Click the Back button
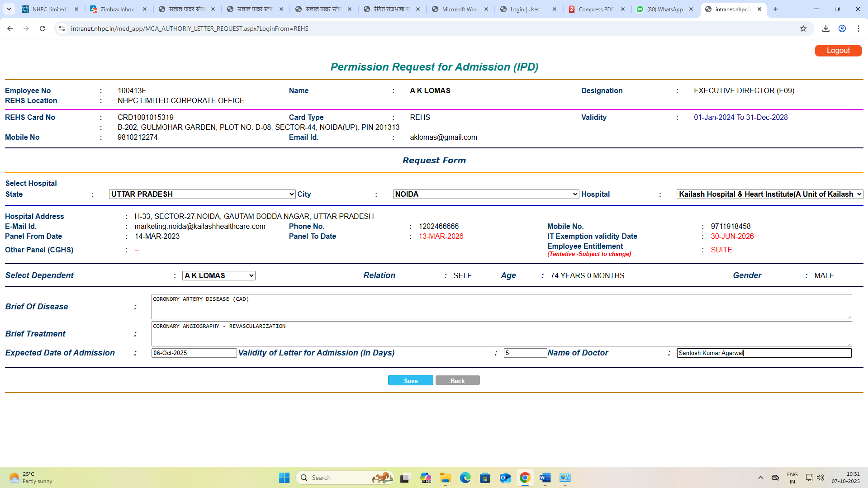 [457, 381]
